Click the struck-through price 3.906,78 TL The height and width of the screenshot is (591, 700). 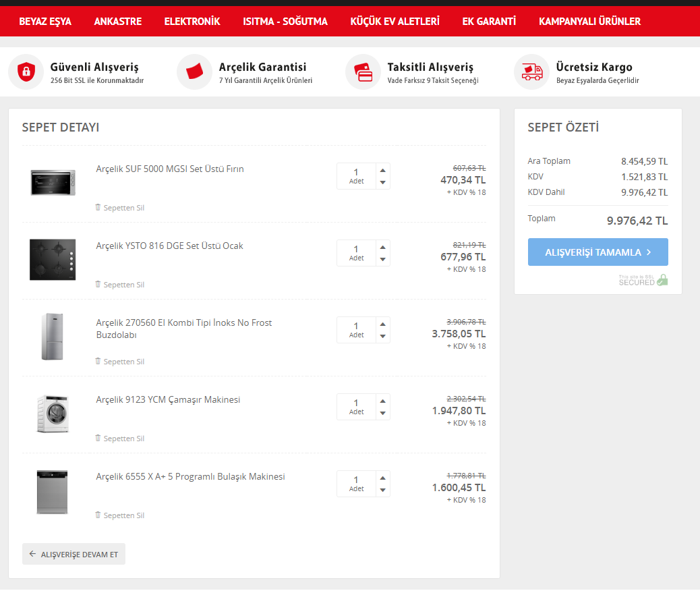click(466, 322)
